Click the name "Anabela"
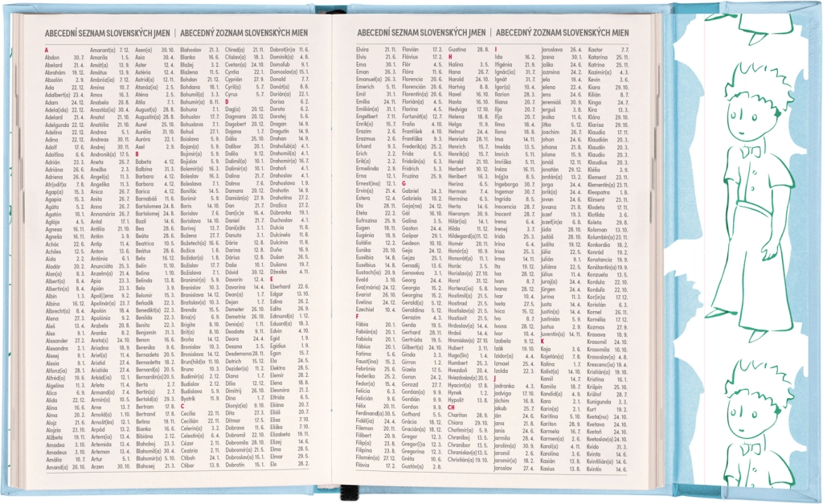Viewport: 823px width, 504px height. pos(99,102)
